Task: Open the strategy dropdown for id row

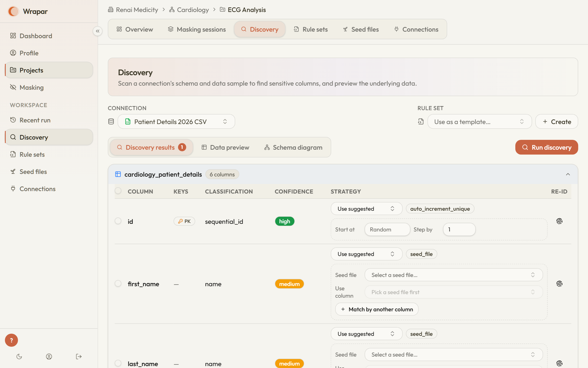Action: (x=366, y=209)
